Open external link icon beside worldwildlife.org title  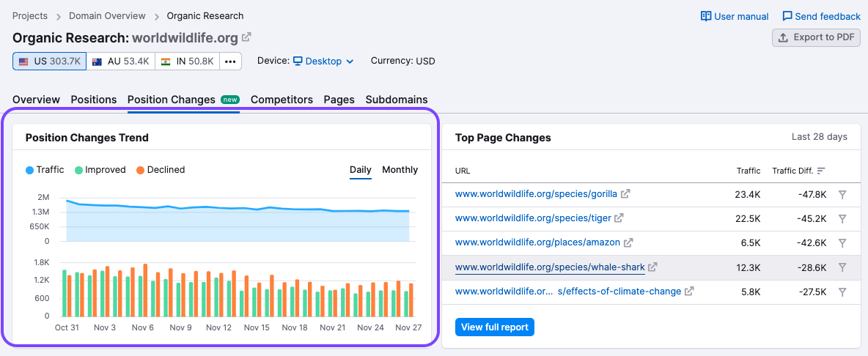(x=246, y=37)
